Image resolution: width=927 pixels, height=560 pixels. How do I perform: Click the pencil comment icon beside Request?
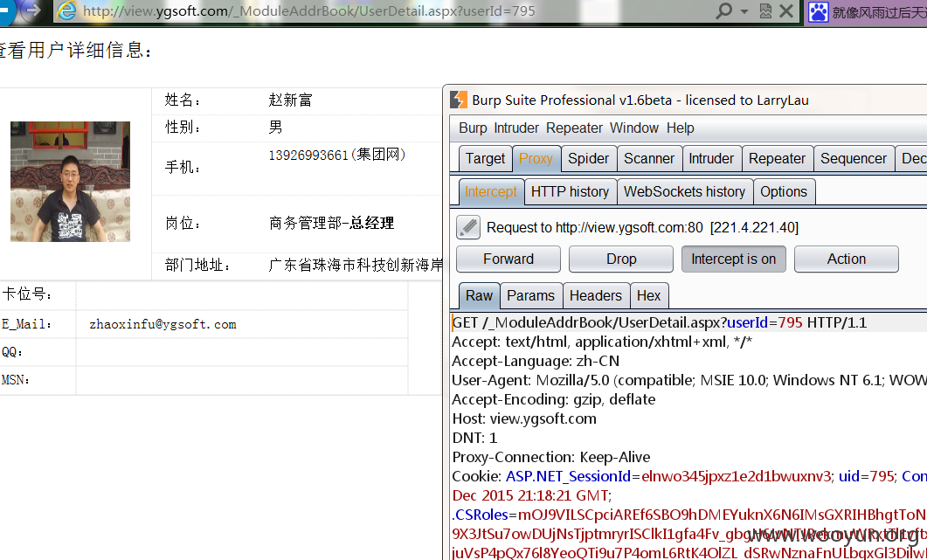(468, 227)
